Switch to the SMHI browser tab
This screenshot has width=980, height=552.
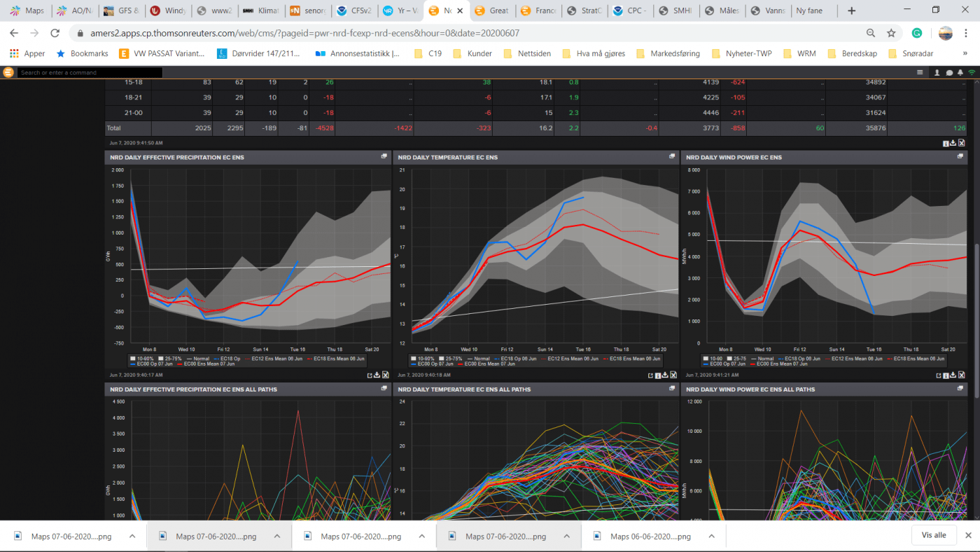coord(675,11)
